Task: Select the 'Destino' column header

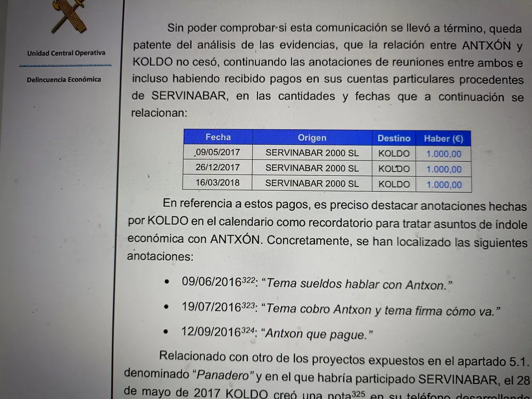Action: pyautogui.click(x=394, y=138)
